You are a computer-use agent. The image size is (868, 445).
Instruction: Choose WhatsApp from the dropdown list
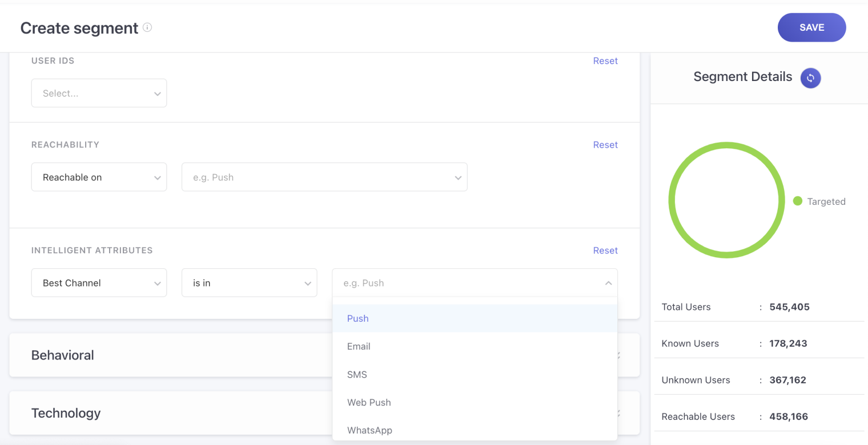coord(369,430)
